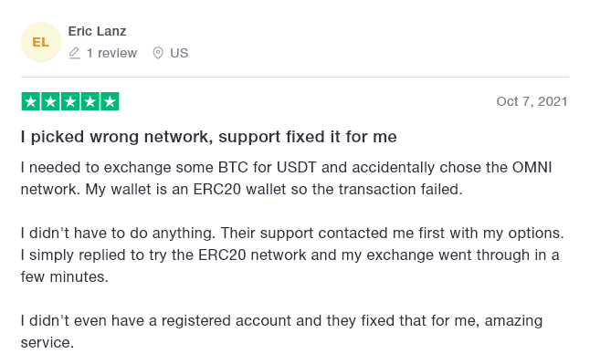This screenshot has width=590, height=364.
Task: Click the word OMNI in the review
Action: tap(532, 167)
